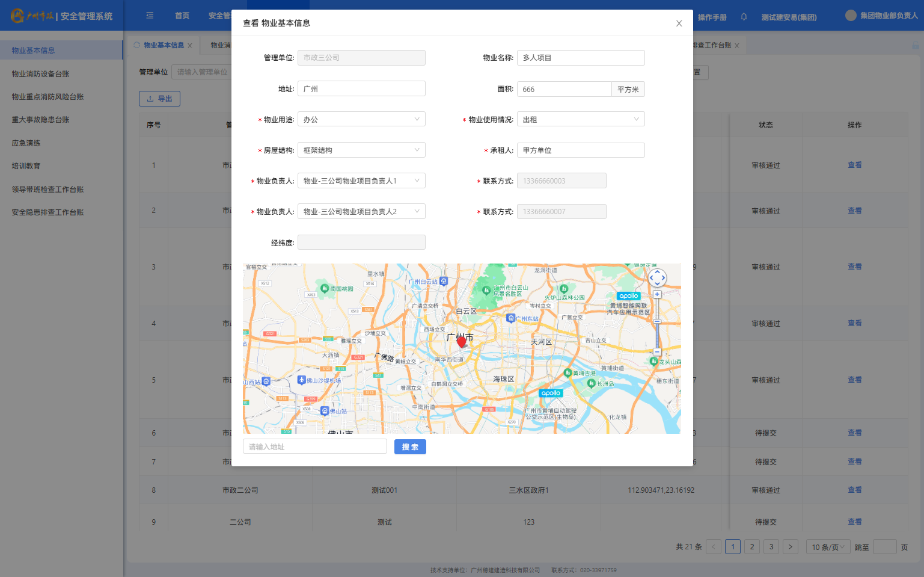Image resolution: width=924 pixels, height=577 pixels.
Task: Select 物业消防设备台账 in the sidebar
Action: click(41, 74)
